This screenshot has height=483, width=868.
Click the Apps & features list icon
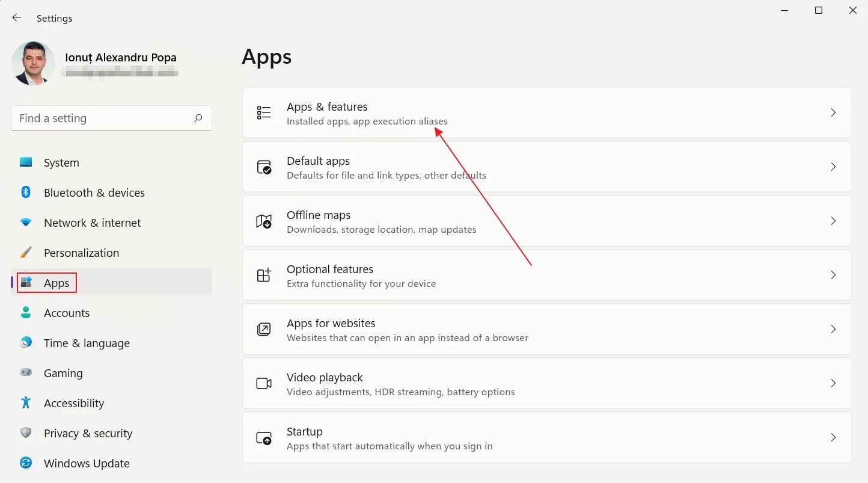(264, 112)
